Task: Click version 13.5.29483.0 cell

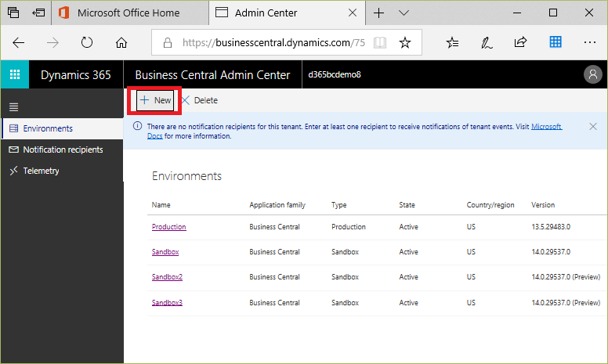Action: [551, 227]
